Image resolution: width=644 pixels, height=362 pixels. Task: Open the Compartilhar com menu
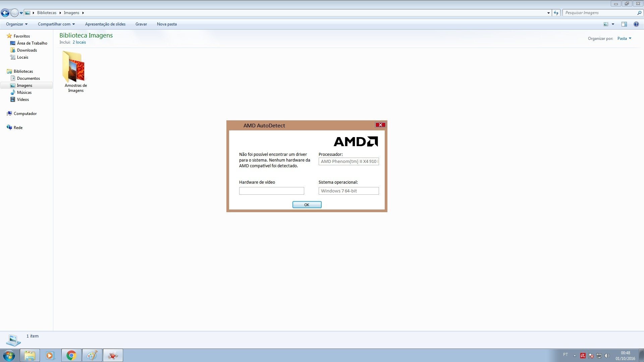coord(56,24)
